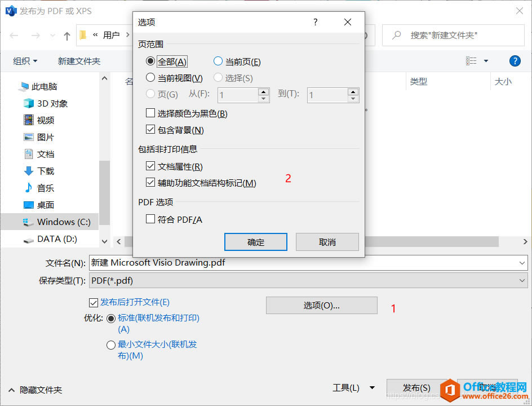
Task: Confirm with the 确定 button
Action: pos(256,242)
